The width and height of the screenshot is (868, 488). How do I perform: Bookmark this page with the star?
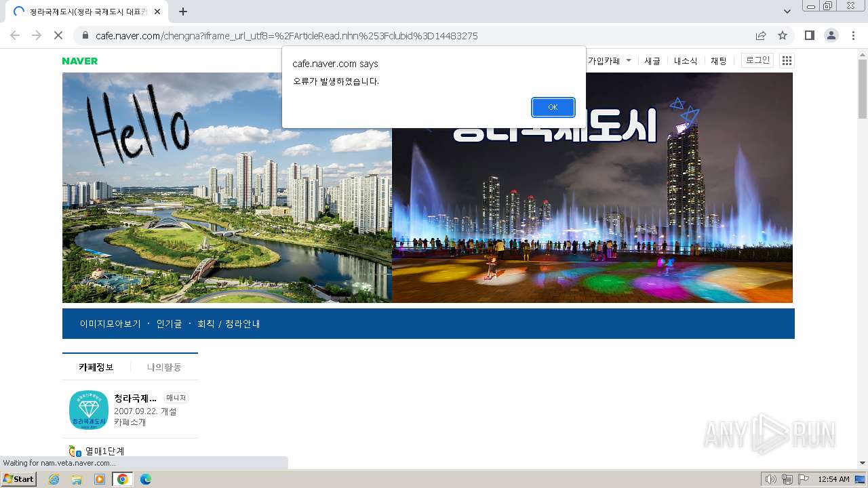point(783,35)
